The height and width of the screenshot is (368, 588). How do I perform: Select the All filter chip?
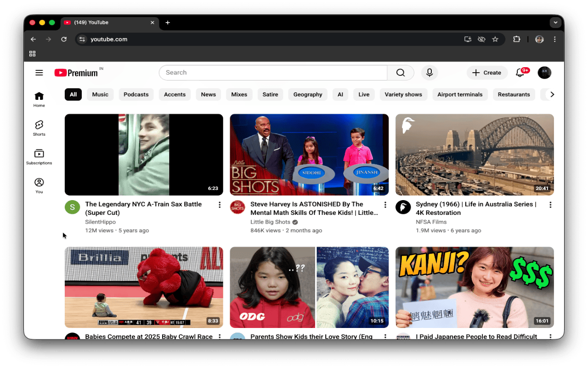[x=73, y=95]
